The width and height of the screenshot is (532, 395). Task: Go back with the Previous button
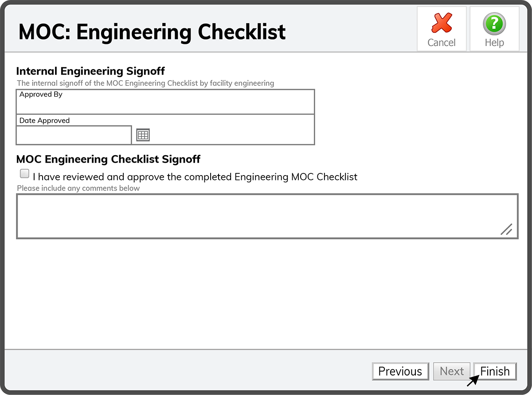[x=400, y=372]
